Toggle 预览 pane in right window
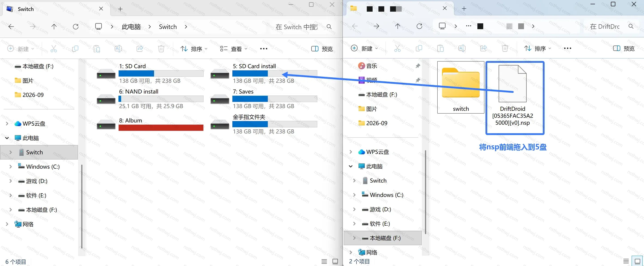The image size is (644, 266). 623,48
